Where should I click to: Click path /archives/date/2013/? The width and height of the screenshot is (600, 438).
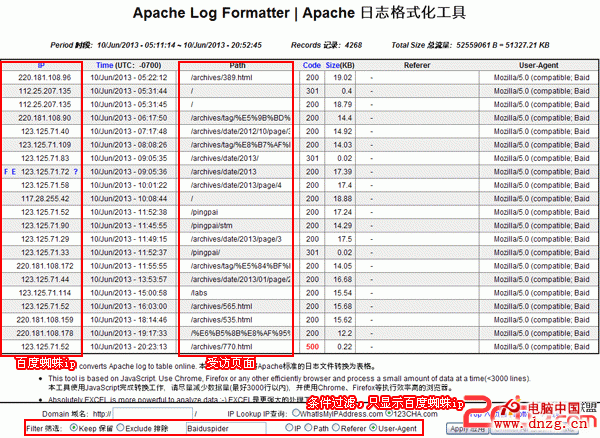[225, 158]
